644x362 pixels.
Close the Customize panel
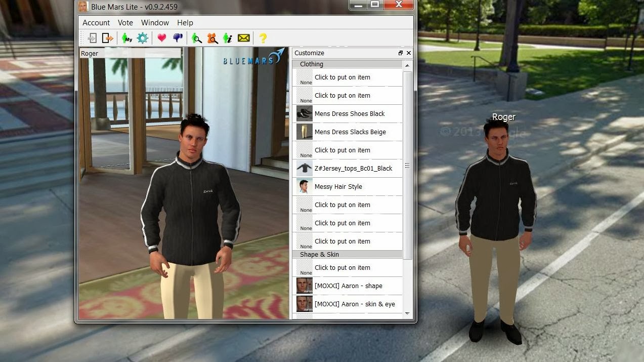click(x=409, y=53)
